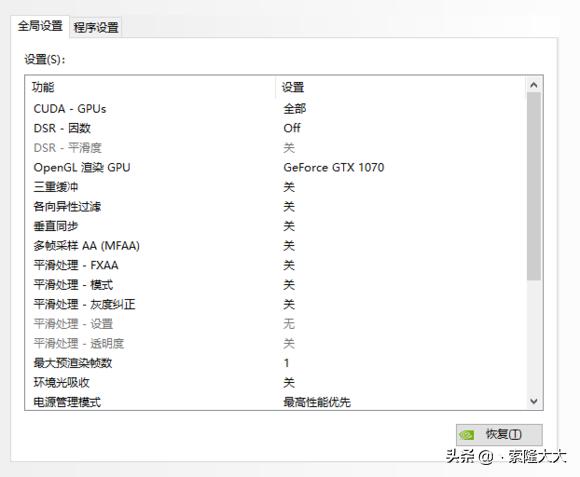Select the 各向异性过滤 feature row

point(276,207)
